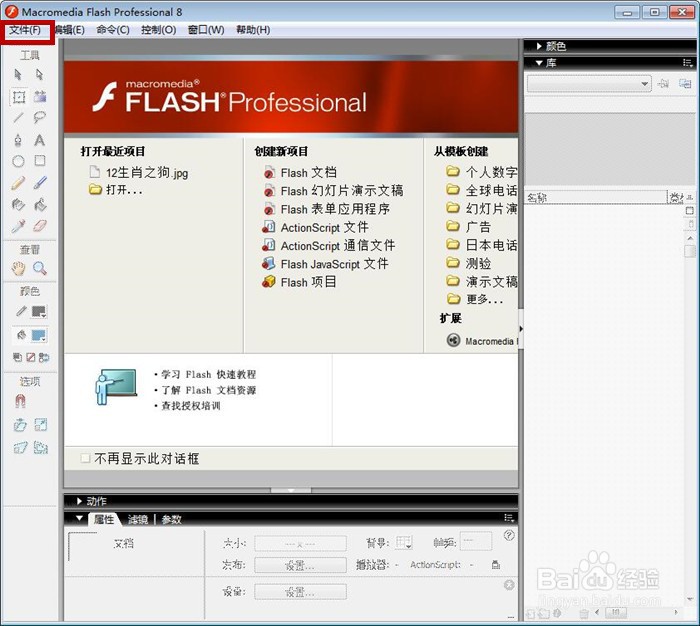700x626 pixels.
Task: Click the Distort option icon
Action: (x=20, y=447)
